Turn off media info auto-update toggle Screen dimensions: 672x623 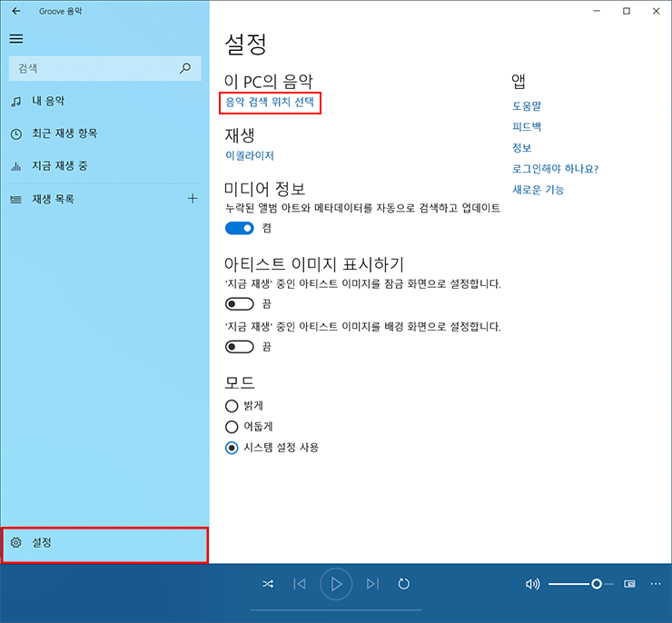pyautogui.click(x=239, y=228)
